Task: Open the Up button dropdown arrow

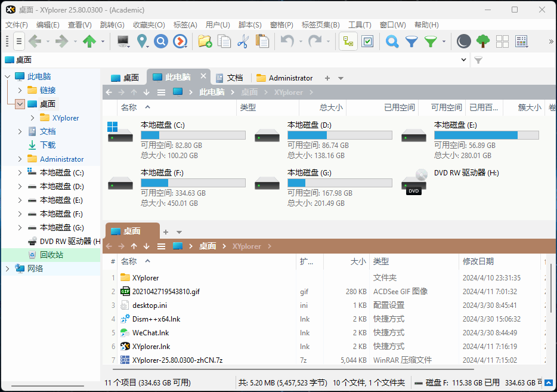Action: [103, 42]
